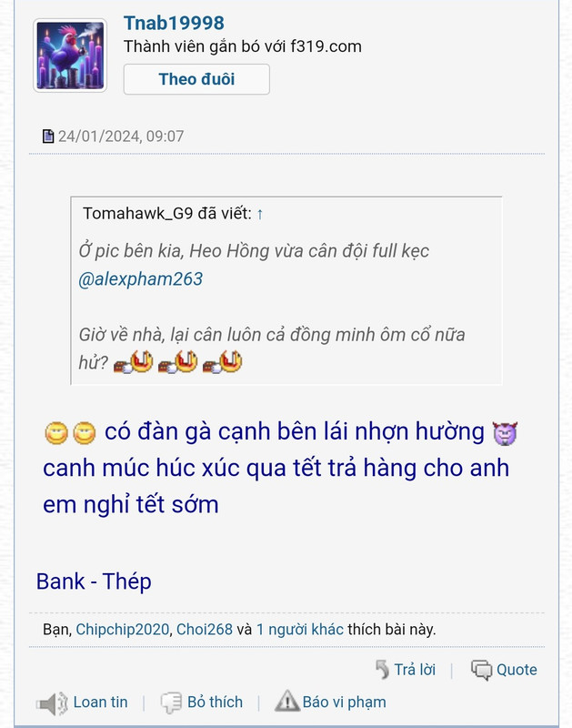572x728 pixels.
Task: Open Chipchip2020's profile from likes
Action: click(123, 629)
